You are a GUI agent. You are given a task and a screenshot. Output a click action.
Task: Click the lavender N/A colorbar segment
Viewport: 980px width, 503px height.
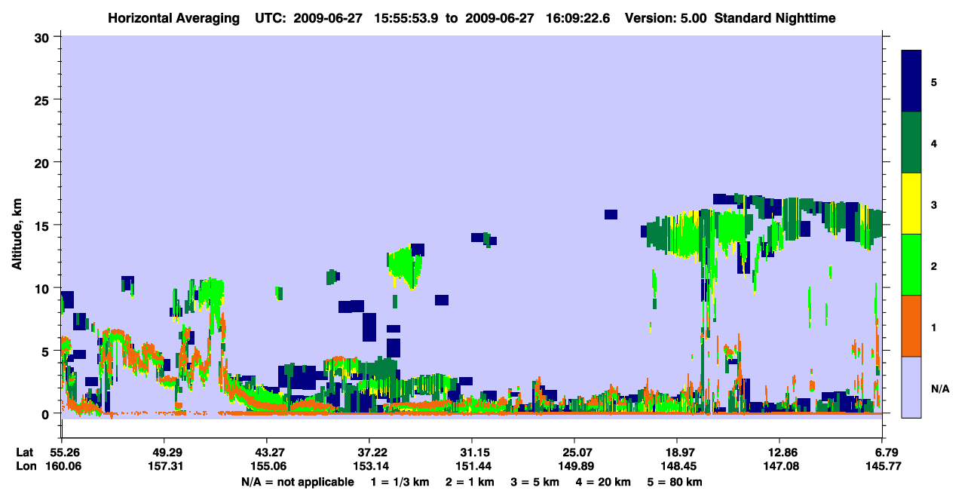[x=911, y=387]
